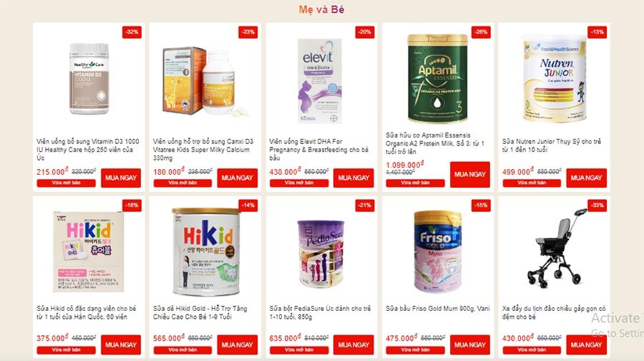Click the -32% discount badge
Image resolution: width=644 pixels, height=361 pixels.
click(x=132, y=32)
